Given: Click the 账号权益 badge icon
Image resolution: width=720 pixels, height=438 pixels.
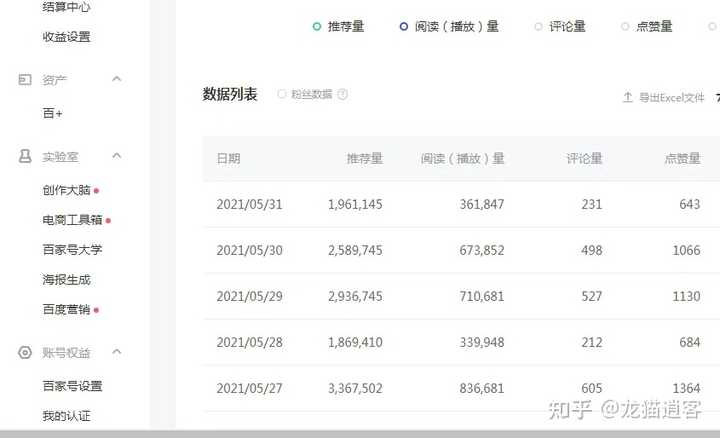Looking at the screenshot, I should (x=25, y=352).
